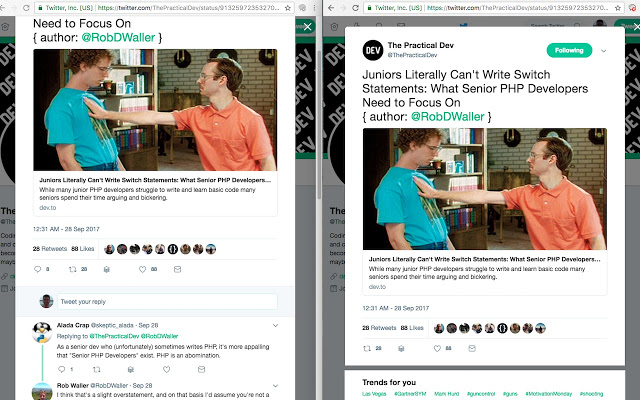Expand the tweet options chevron beside Following
This screenshot has width=640, height=400.
[x=604, y=51]
